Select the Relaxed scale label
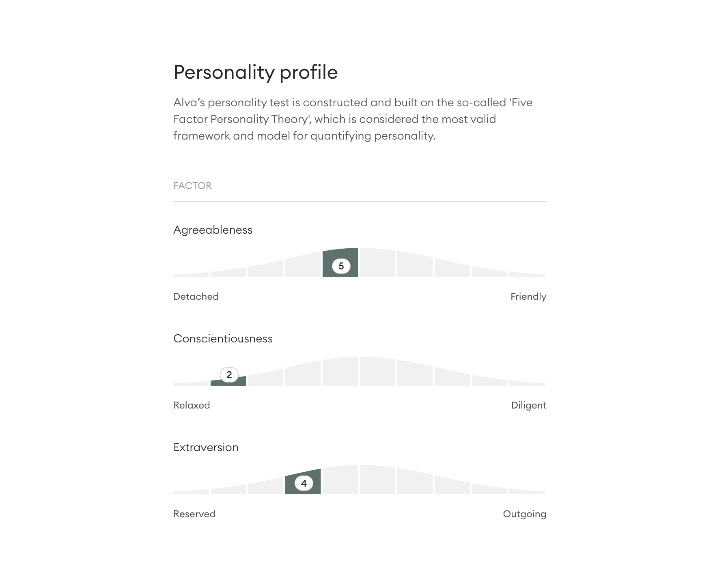 [x=192, y=405]
